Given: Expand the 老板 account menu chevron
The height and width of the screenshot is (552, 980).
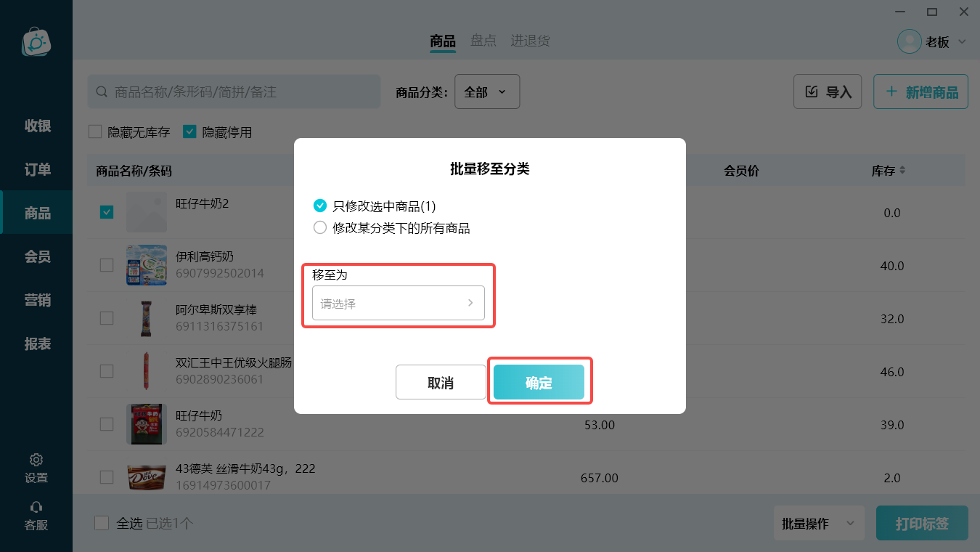Looking at the screenshot, I should 962,41.
